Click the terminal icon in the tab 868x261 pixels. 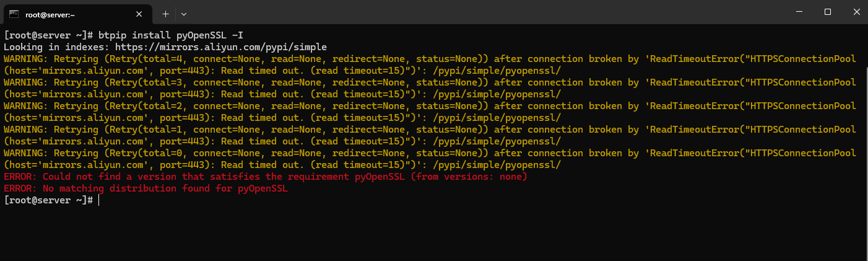pos(13,13)
